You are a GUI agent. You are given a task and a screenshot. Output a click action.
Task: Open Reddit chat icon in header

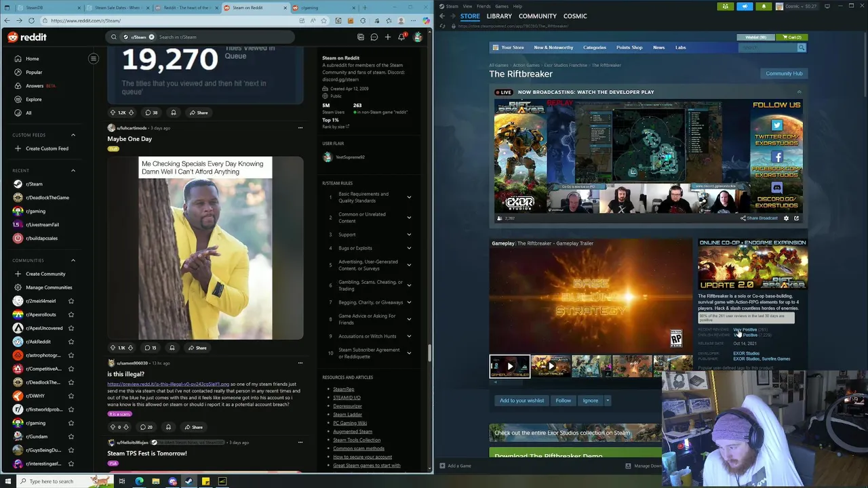coord(374,37)
